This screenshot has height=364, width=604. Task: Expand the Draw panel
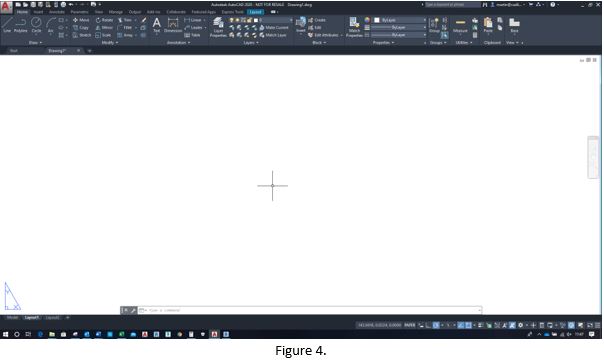35,43
